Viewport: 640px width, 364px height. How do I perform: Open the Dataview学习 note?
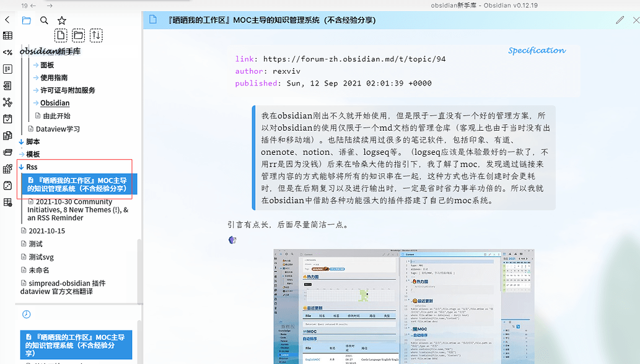[x=58, y=129]
